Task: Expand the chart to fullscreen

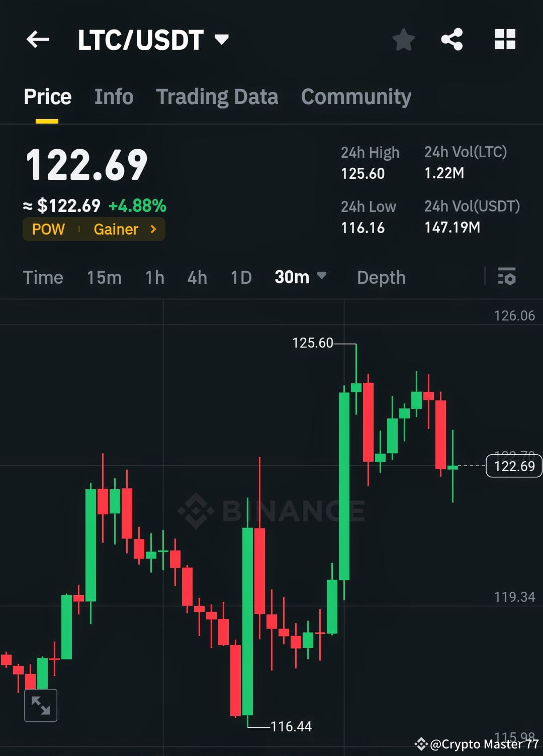Action: click(x=40, y=705)
